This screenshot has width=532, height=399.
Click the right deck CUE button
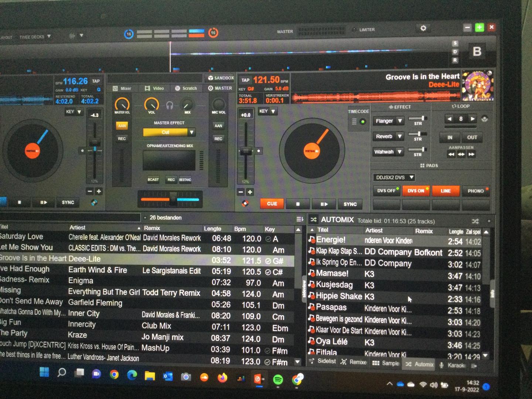point(272,204)
